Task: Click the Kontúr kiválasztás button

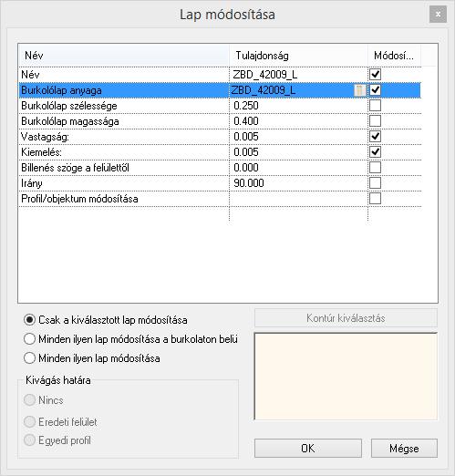Action: click(x=346, y=318)
